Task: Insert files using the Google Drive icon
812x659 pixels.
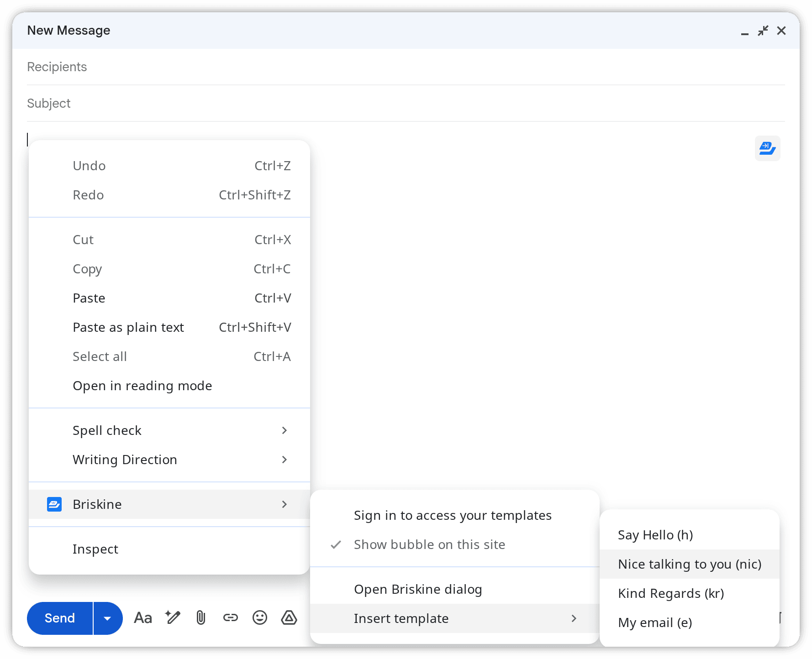Action: tap(289, 618)
